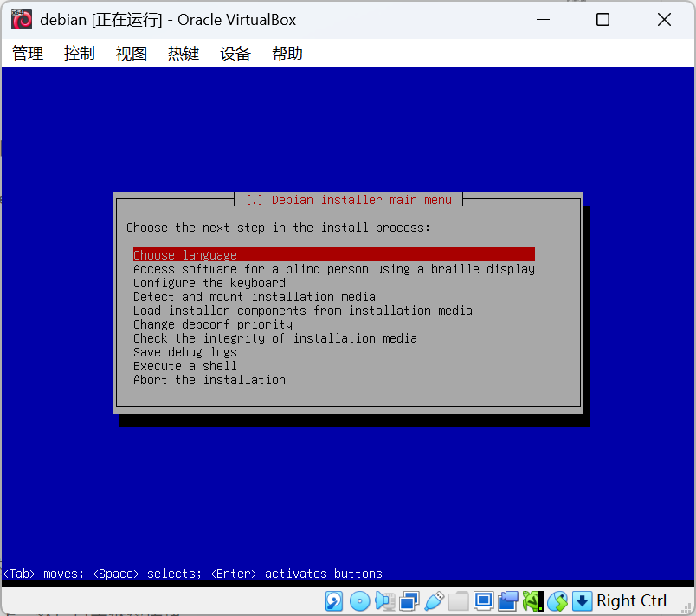Open the 视图 menu
Screen dimensions: 696x616
click(x=132, y=54)
